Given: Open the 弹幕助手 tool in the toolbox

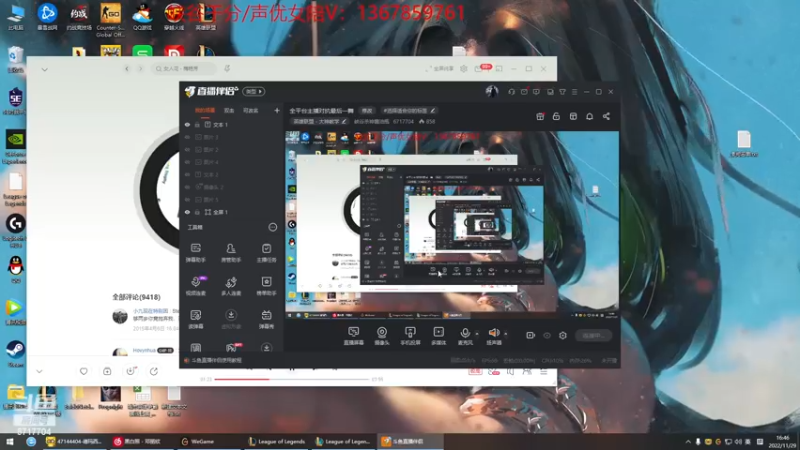Looking at the screenshot, I should (x=195, y=253).
